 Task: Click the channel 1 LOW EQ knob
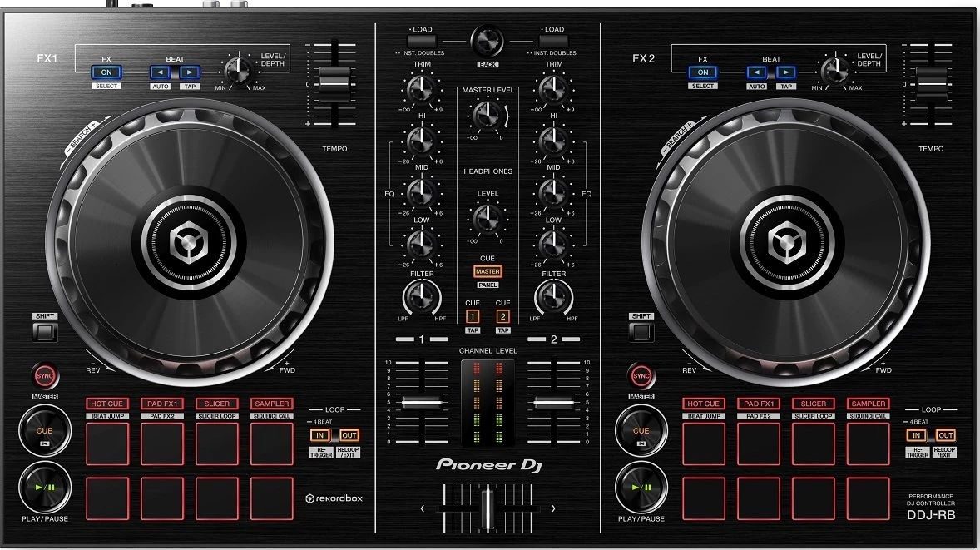[x=421, y=245]
